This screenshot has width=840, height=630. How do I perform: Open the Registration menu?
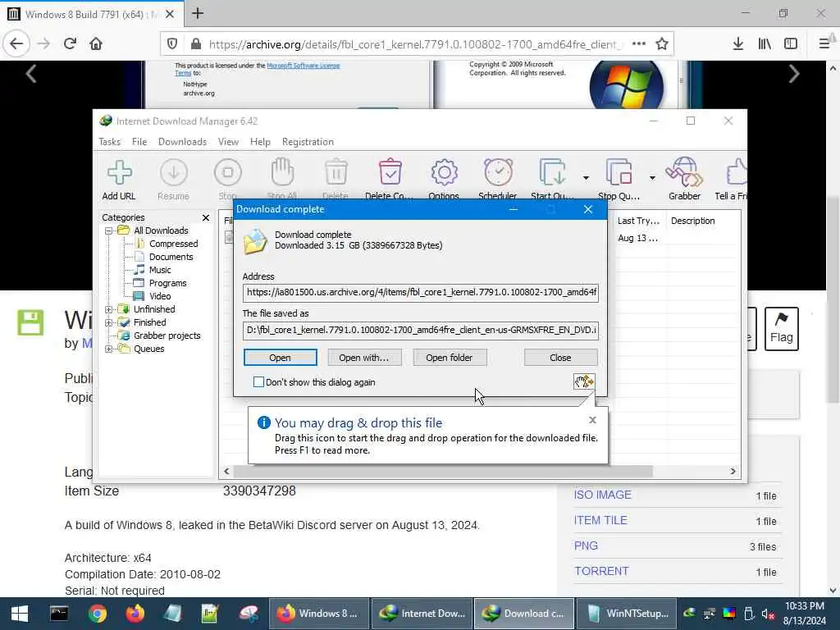click(x=308, y=141)
